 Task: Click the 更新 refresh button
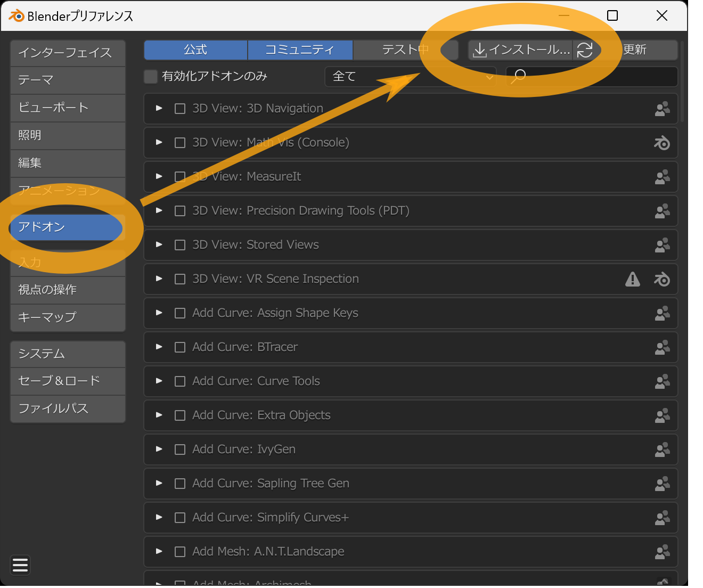(x=625, y=50)
